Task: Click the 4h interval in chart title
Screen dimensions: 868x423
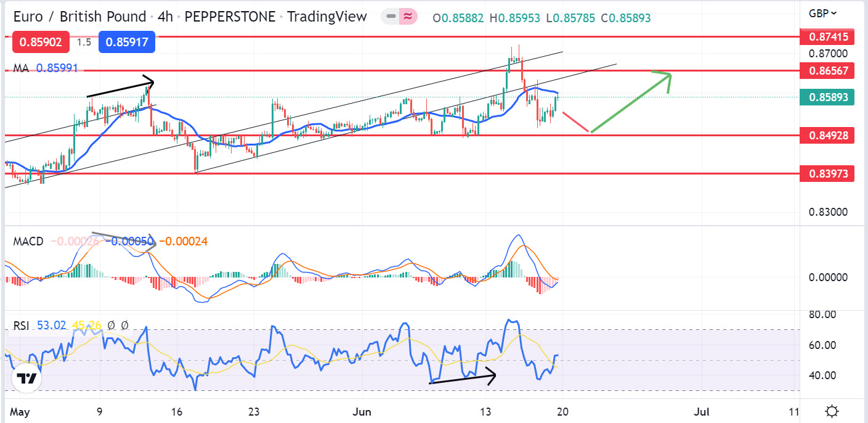Action: tap(164, 17)
